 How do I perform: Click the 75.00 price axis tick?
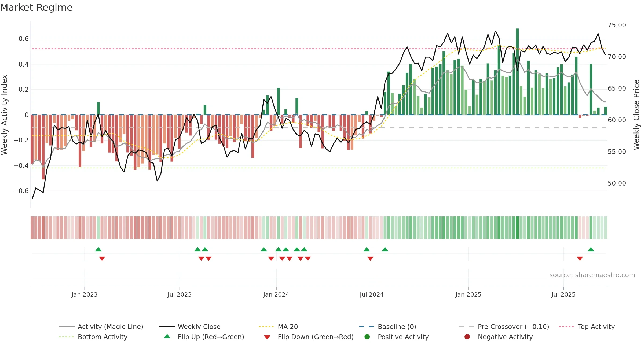tap(617, 25)
